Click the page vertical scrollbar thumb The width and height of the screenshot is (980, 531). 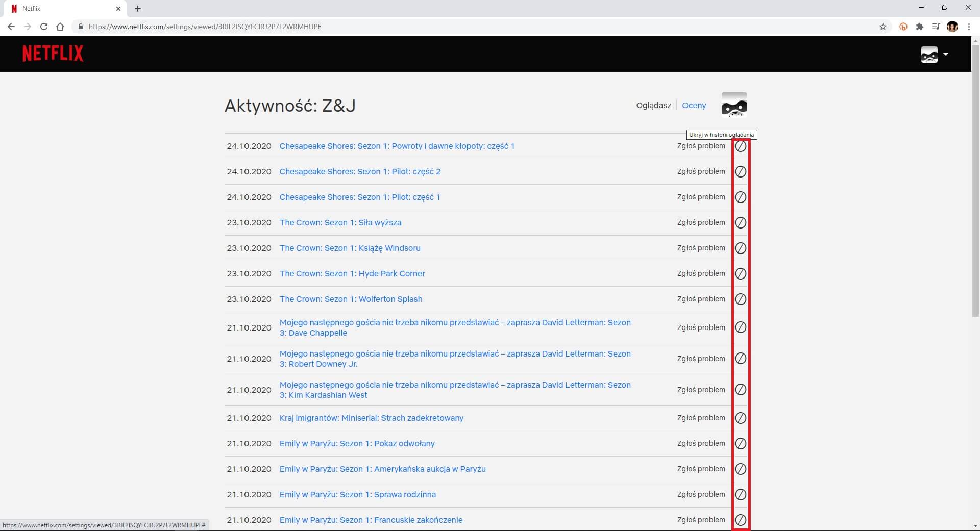(x=975, y=181)
